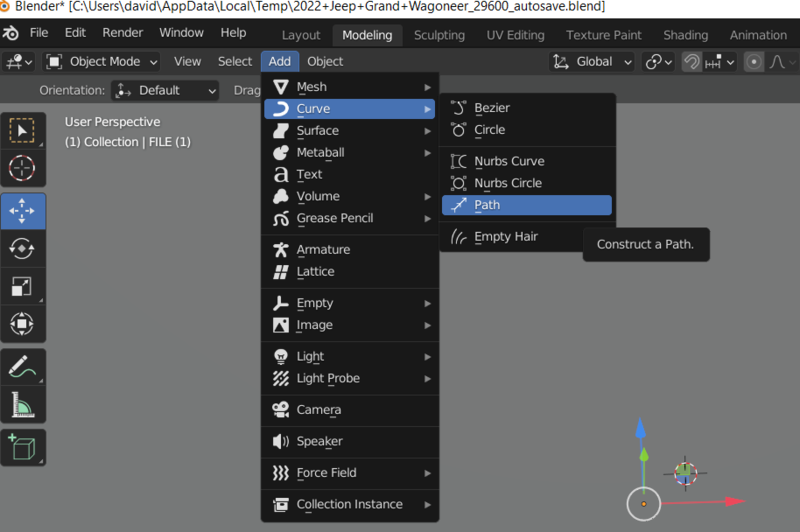Open the Global transform orientation dropdown
The width and height of the screenshot is (800, 532).
593,61
